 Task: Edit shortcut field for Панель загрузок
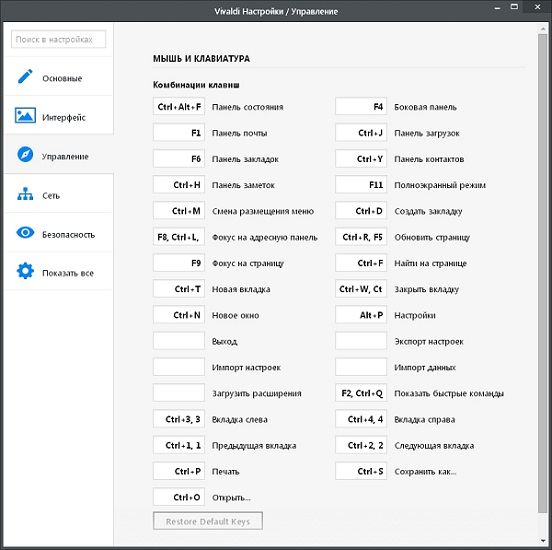click(361, 132)
